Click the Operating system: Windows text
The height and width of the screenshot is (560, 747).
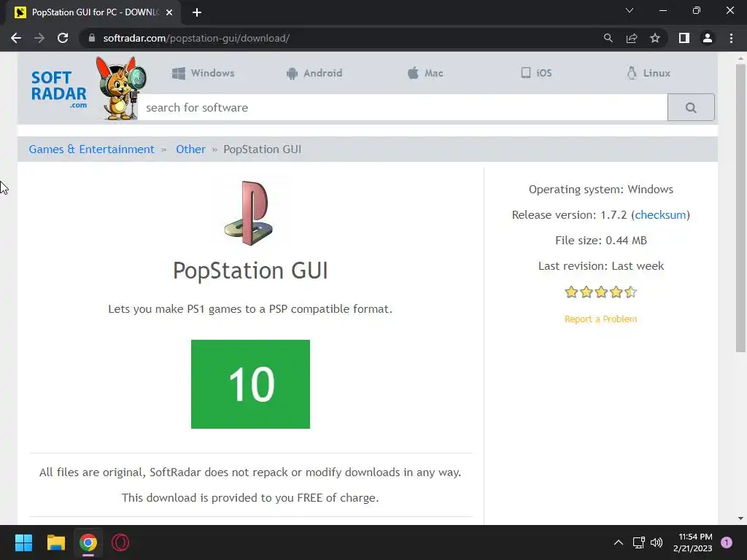point(601,190)
